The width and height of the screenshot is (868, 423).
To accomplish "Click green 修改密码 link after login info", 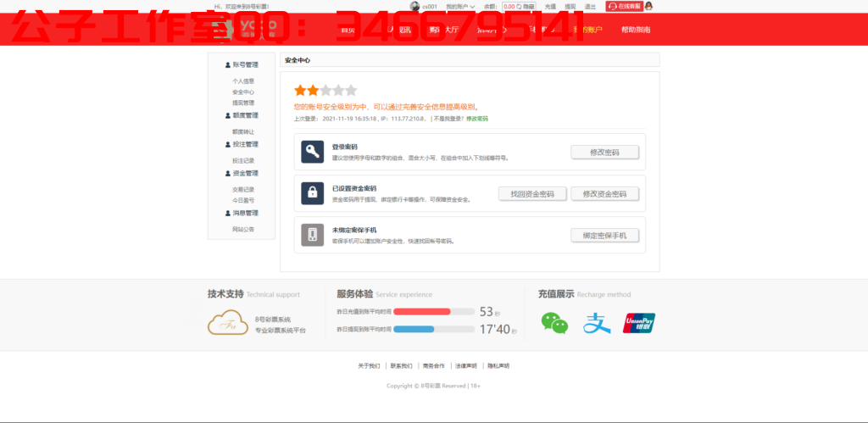I will (477, 119).
